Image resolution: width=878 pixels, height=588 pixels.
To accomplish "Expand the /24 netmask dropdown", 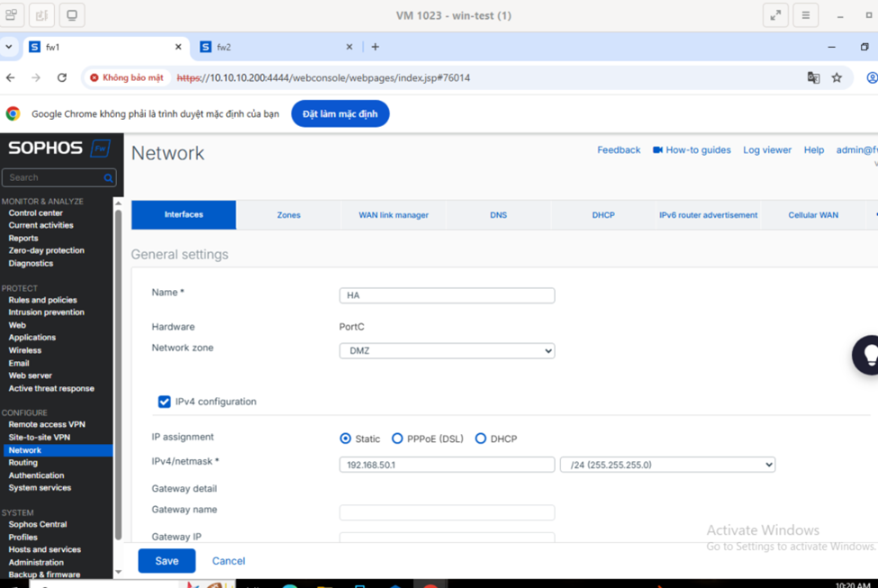I will (667, 465).
